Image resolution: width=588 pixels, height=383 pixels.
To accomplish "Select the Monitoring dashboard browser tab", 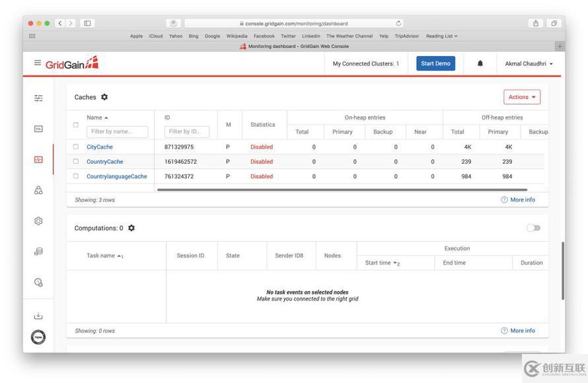I will [294, 46].
